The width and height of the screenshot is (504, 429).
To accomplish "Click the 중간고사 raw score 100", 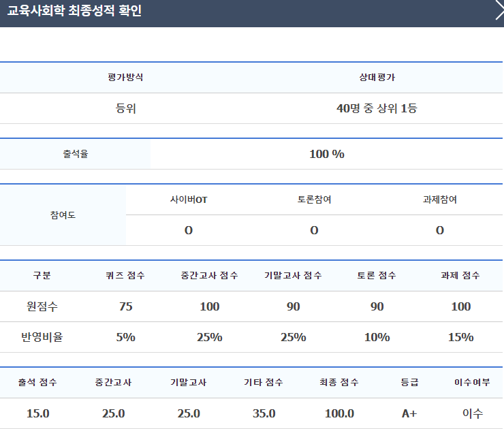I will [x=210, y=306].
